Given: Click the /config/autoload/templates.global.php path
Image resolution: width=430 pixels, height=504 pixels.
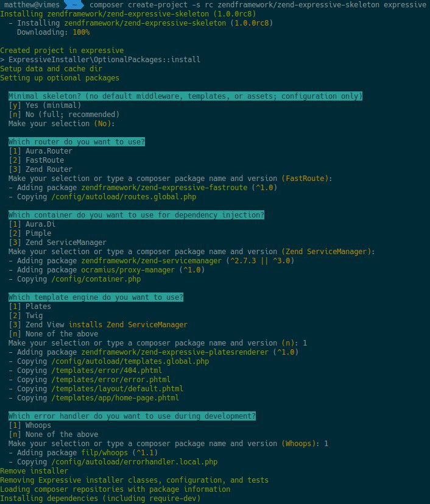Looking at the screenshot, I should click(x=130, y=361).
